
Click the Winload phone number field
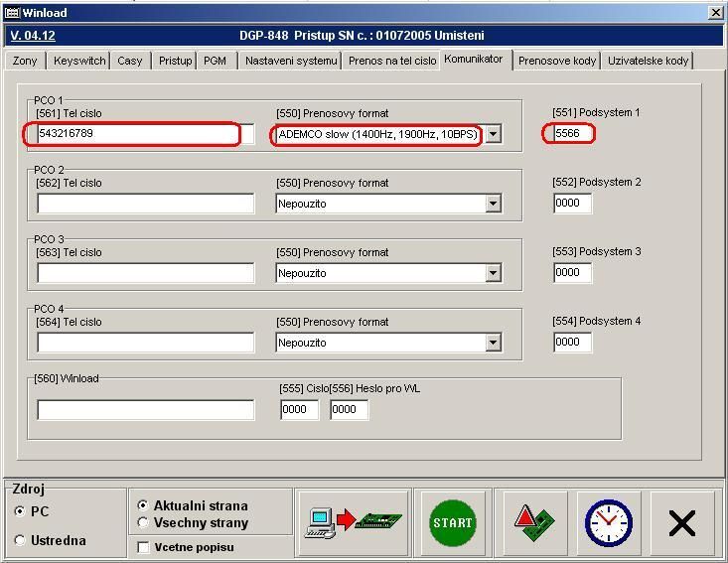[x=145, y=410]
